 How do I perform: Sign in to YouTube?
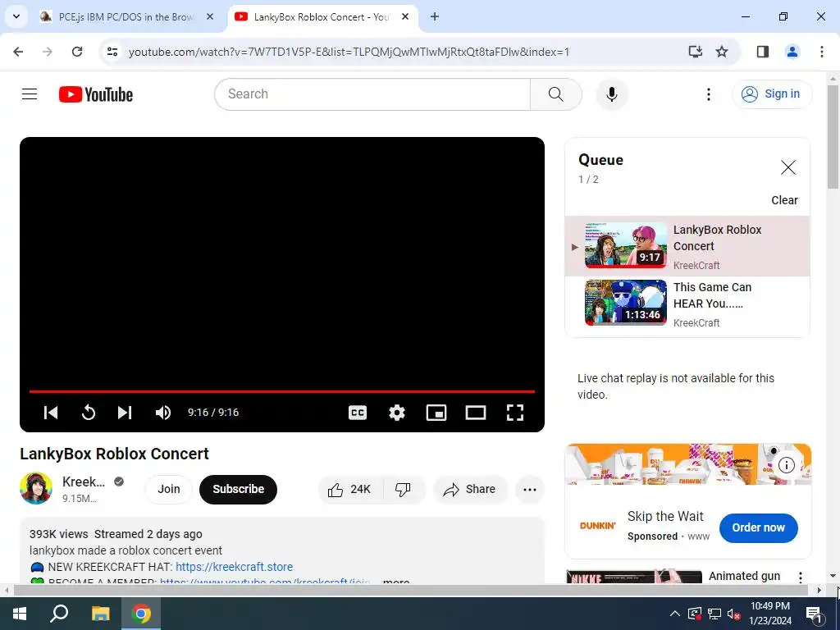click(772, 94)
